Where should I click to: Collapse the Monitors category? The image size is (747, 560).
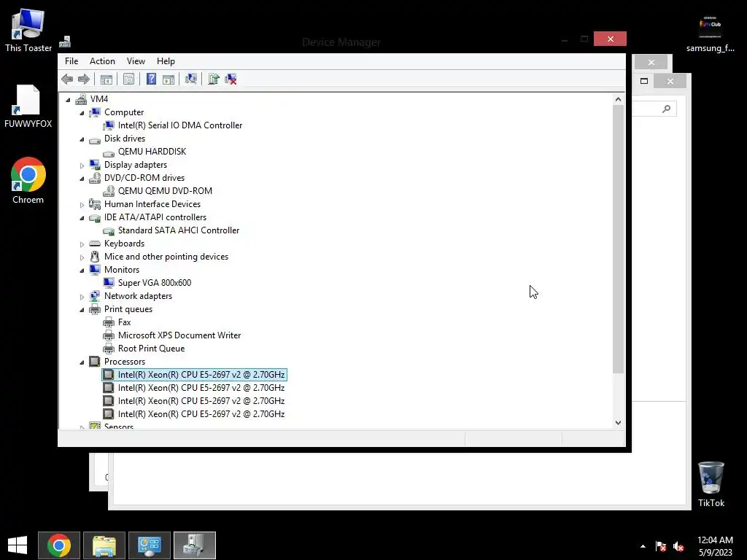click(x=82, y=271)
